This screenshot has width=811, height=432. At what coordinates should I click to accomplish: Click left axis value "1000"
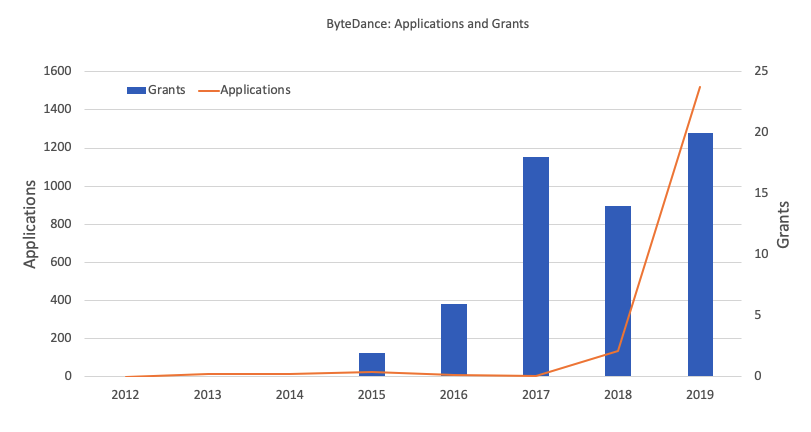point(57,186)
